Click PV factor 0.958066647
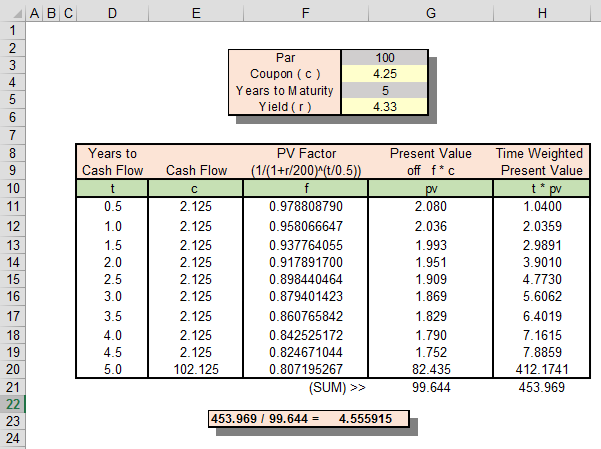The image size is (601, 449). pos(305,226)
